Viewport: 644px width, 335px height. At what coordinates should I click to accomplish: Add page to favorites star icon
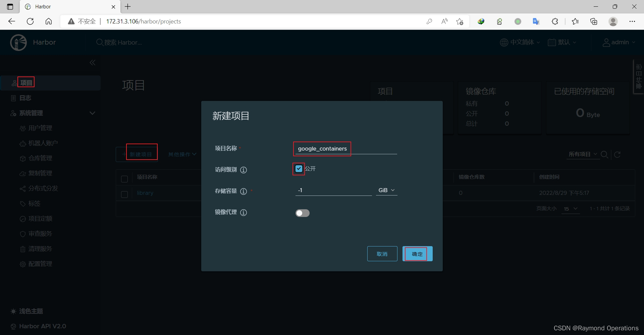[x=460, y=21]
